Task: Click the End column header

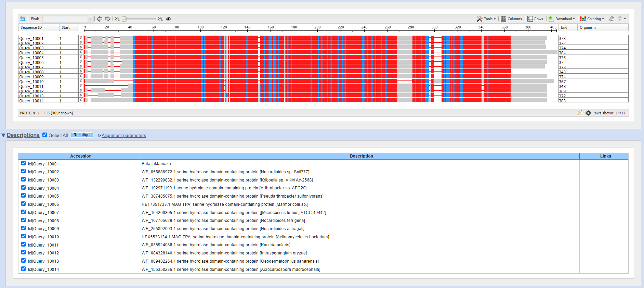Action: tap(568, 27)
